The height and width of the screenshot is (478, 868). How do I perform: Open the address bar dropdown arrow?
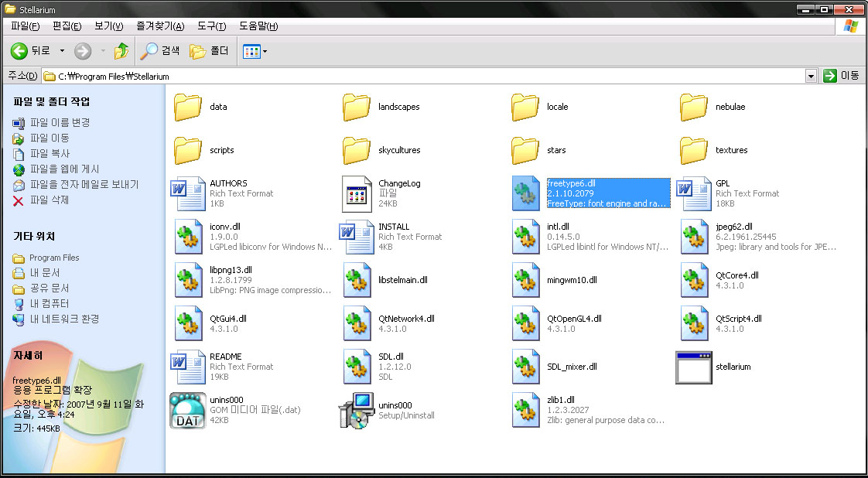pos(811,77)
